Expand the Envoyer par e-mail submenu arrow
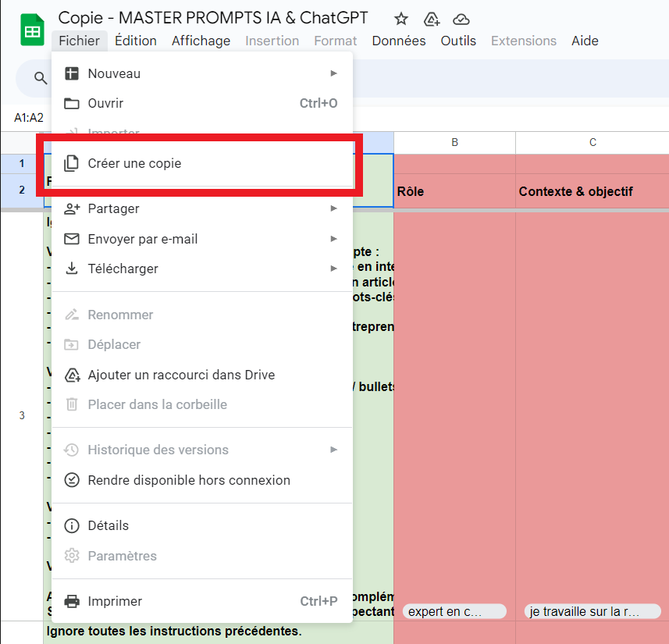This screenshot has height=644, width=669. point(334,239)
